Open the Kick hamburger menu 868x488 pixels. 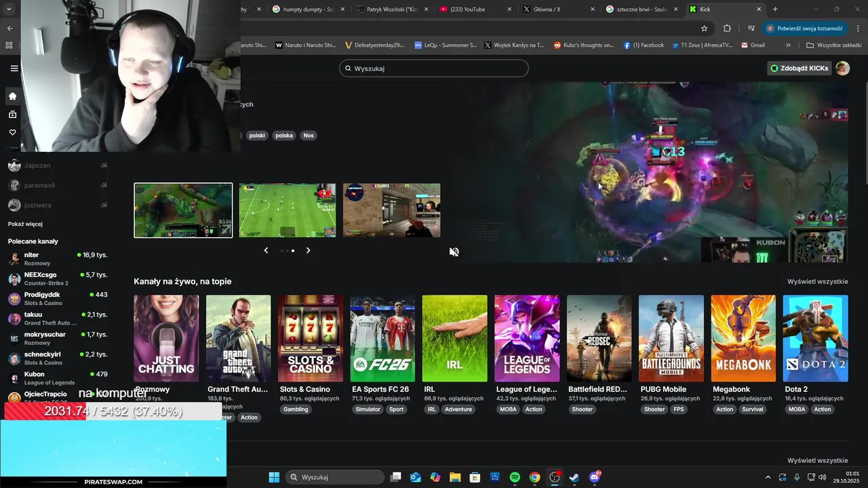pos(14,68)
